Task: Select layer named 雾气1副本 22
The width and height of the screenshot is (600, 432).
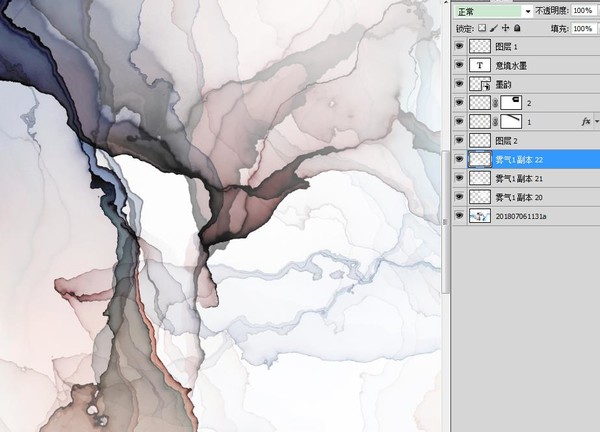Action: (x=519, y=159)
